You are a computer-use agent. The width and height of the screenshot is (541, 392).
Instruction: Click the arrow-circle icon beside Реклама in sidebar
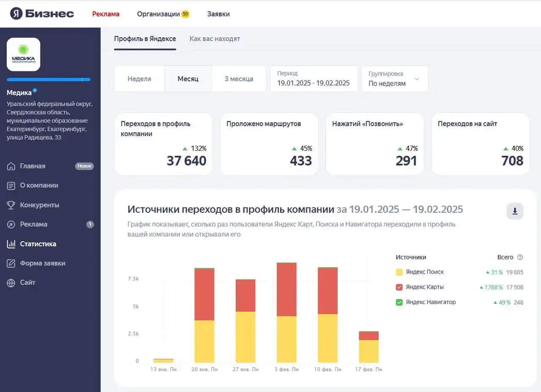11,224
